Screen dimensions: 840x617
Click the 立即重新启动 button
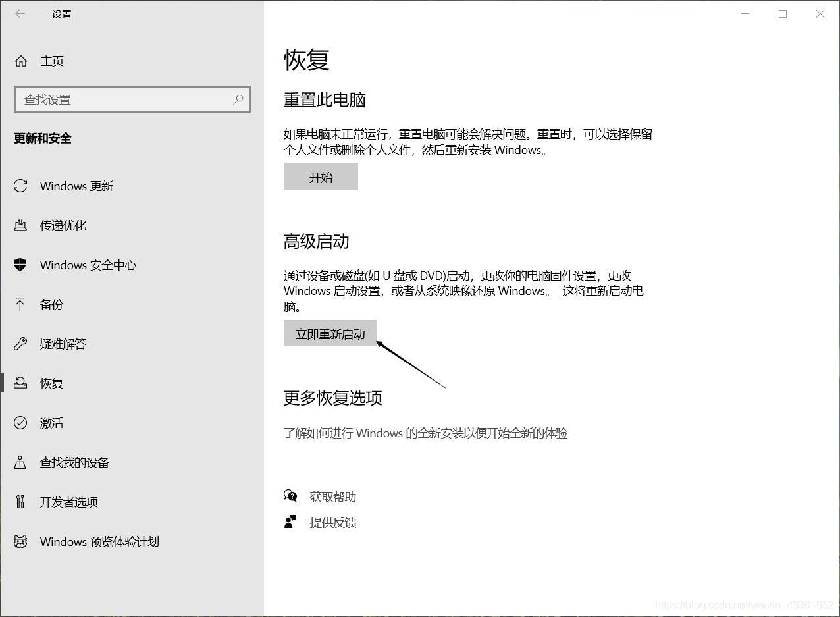330,334
